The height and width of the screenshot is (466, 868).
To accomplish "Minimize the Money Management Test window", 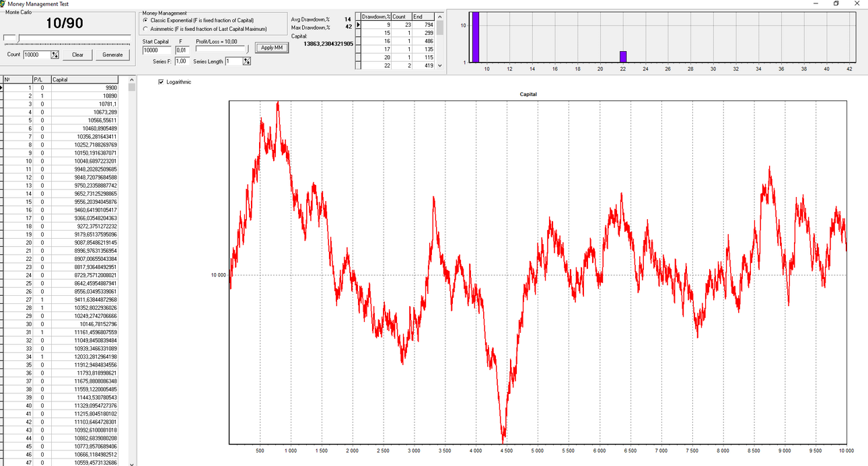I will click(x=816, y=3).
